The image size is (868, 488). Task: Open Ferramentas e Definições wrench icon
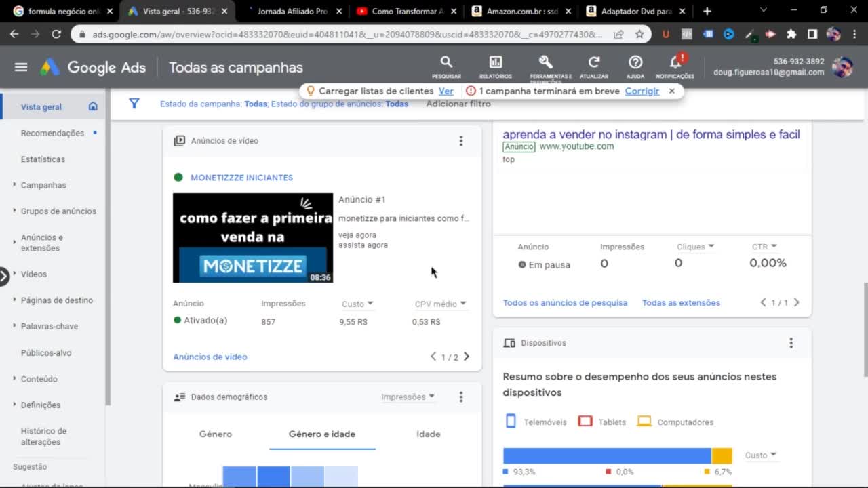(x=546, y=62)
